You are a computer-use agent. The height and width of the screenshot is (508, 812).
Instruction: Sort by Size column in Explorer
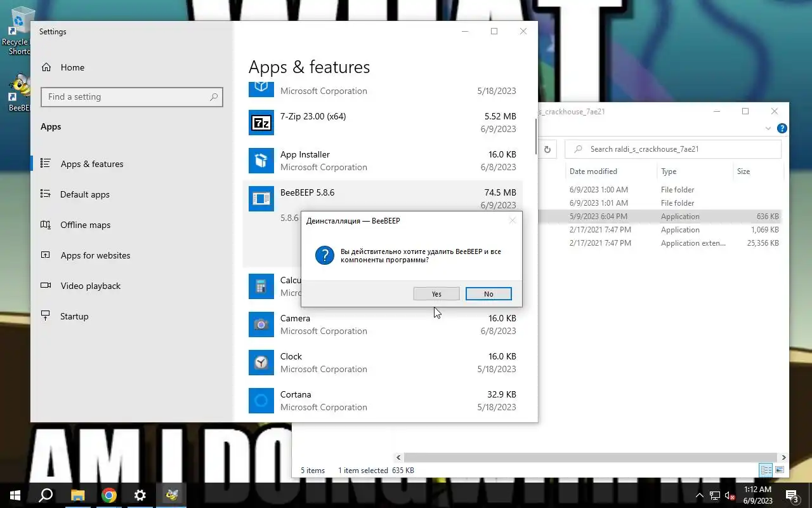[x=757, y=171]
